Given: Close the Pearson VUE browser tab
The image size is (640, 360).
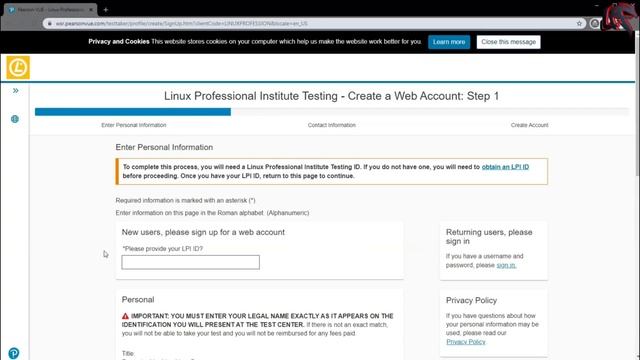Looking at the screenshot, I should coord(91,9).
